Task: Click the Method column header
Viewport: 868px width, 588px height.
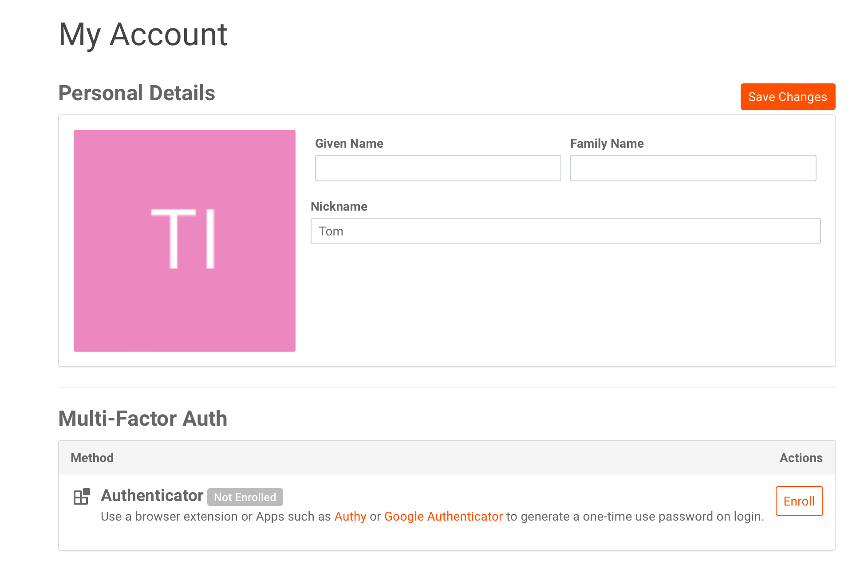Action: (x=92, y=458)
